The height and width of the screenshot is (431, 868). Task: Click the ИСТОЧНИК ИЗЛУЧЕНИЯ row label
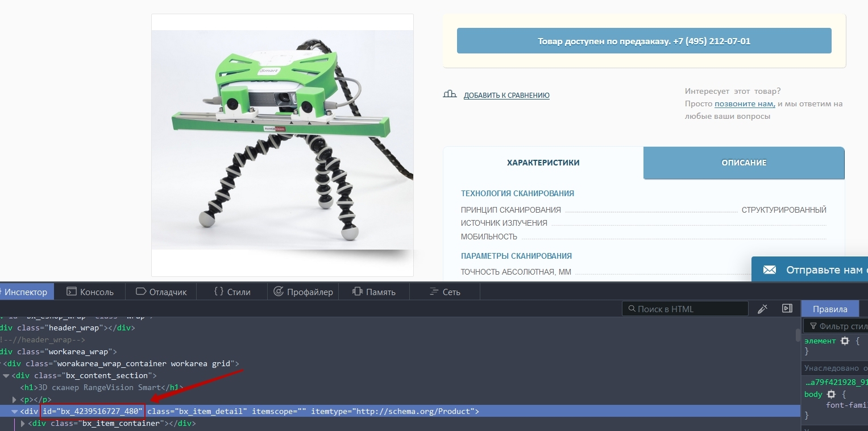pos(504,223)
